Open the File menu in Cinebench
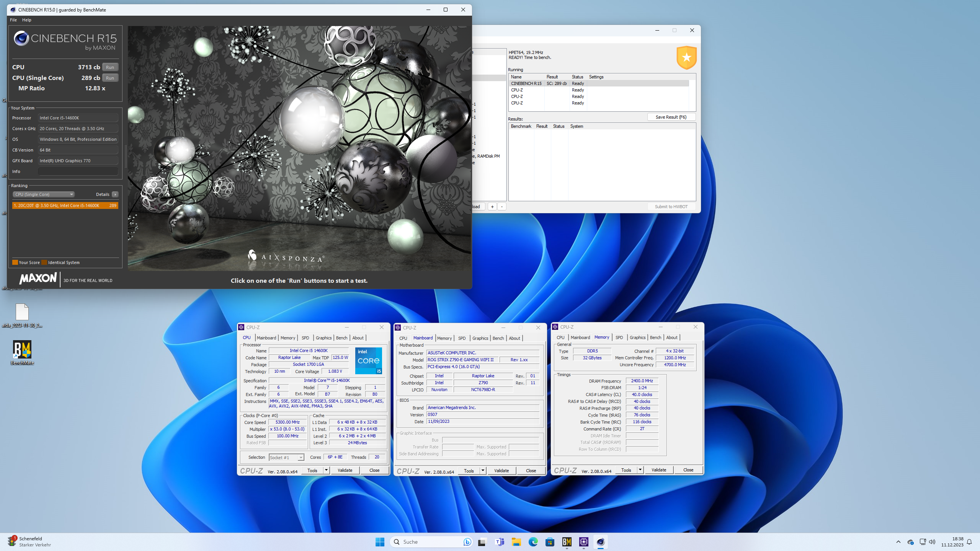Screen dimensions: 980x551 13,20
